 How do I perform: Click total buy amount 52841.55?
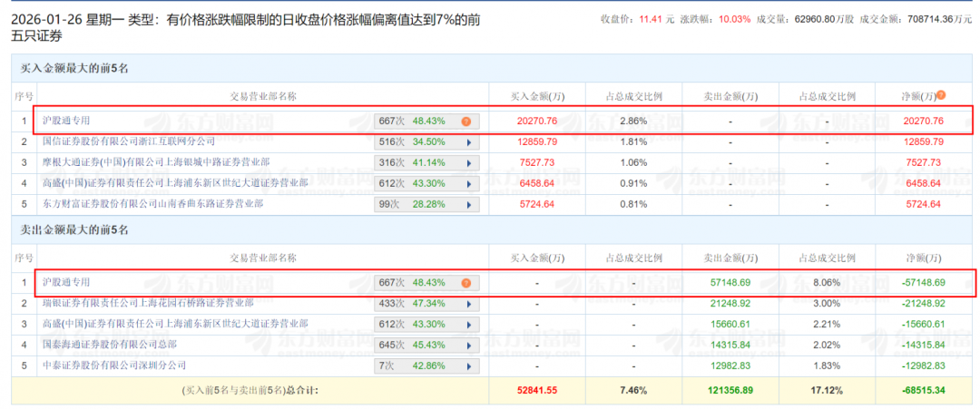pos(536,390)
